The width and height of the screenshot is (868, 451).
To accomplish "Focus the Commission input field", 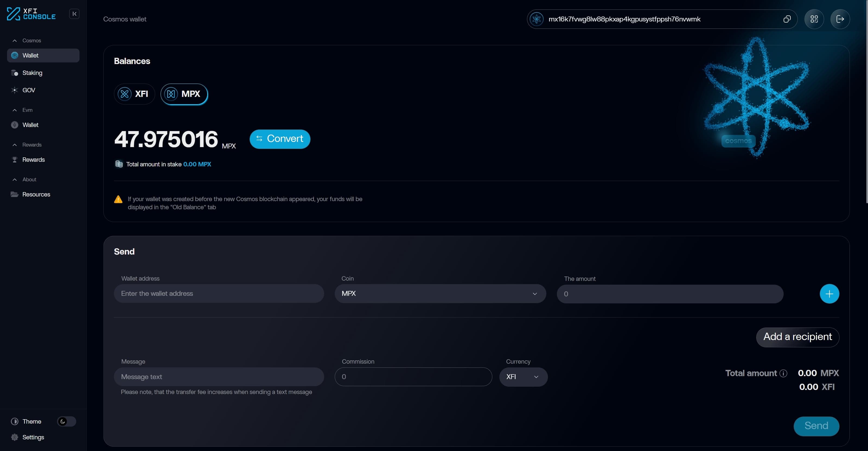I will [413, 377].
